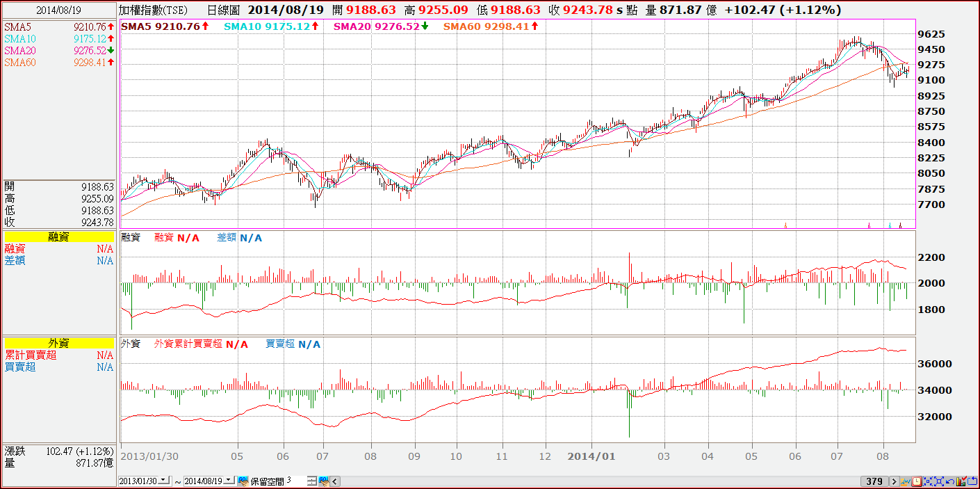This screenshot has height=489, width=980.
Task: Click the 量 871.87億 row at bottom left
Action: point(59,463)
